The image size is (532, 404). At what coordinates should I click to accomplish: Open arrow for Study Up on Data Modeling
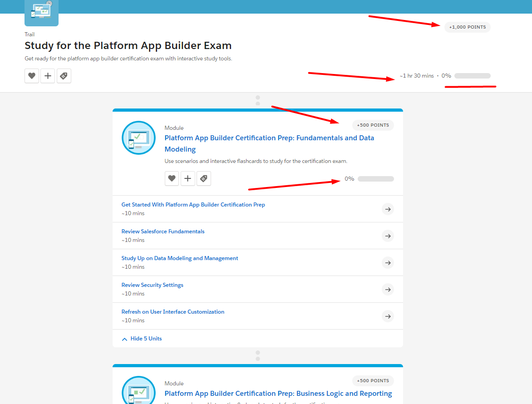click(x=388, y=263)
